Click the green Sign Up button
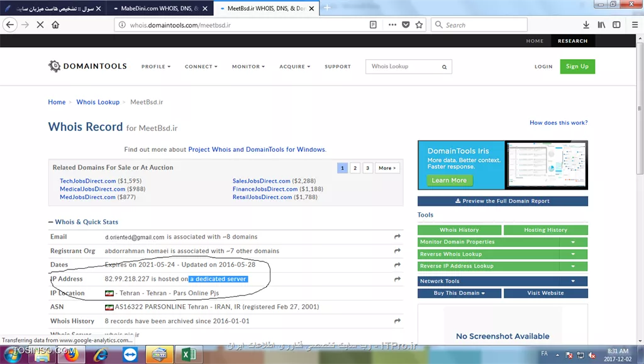Image resolution: width=644 pixels, height=364 pixels. click(x=577, y=67)
